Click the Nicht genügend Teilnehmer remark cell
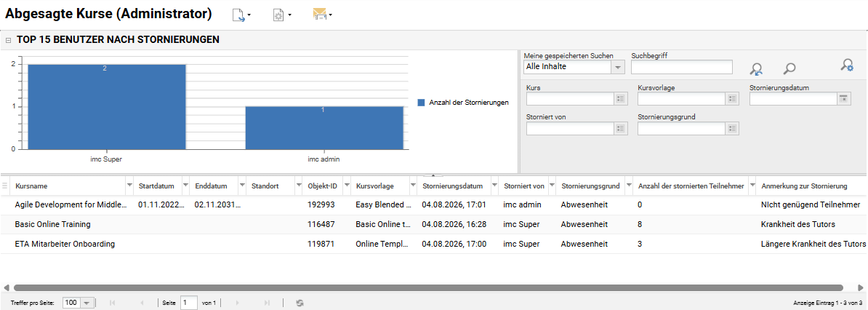This screenshot has width=868, height=310. click(811, 204)
